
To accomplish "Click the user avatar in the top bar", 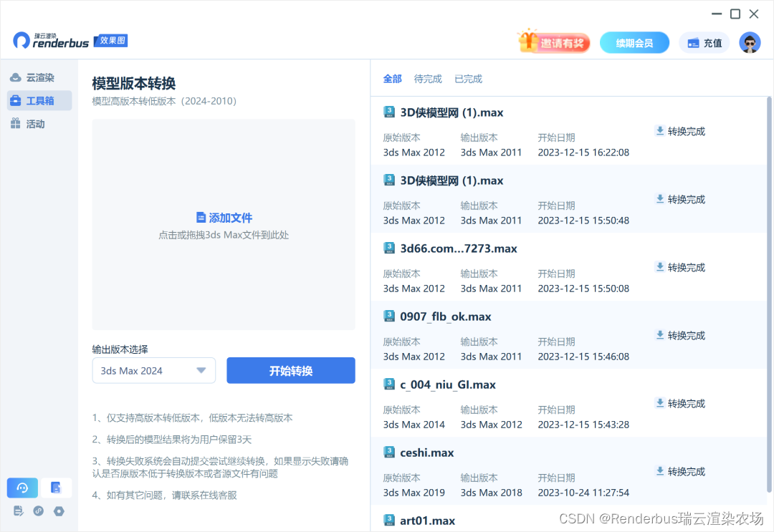I will 750,43.
